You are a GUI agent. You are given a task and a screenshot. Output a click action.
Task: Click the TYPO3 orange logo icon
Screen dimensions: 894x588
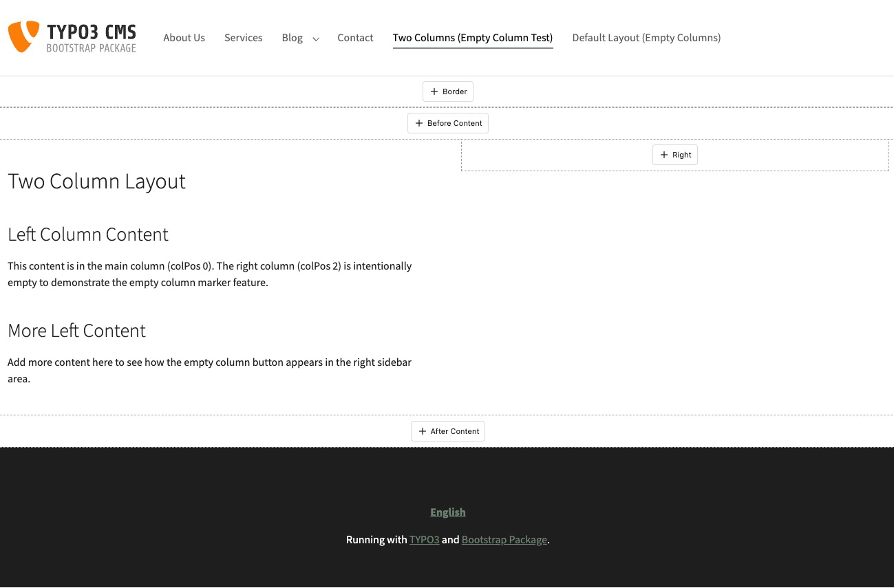click(23, 36)
